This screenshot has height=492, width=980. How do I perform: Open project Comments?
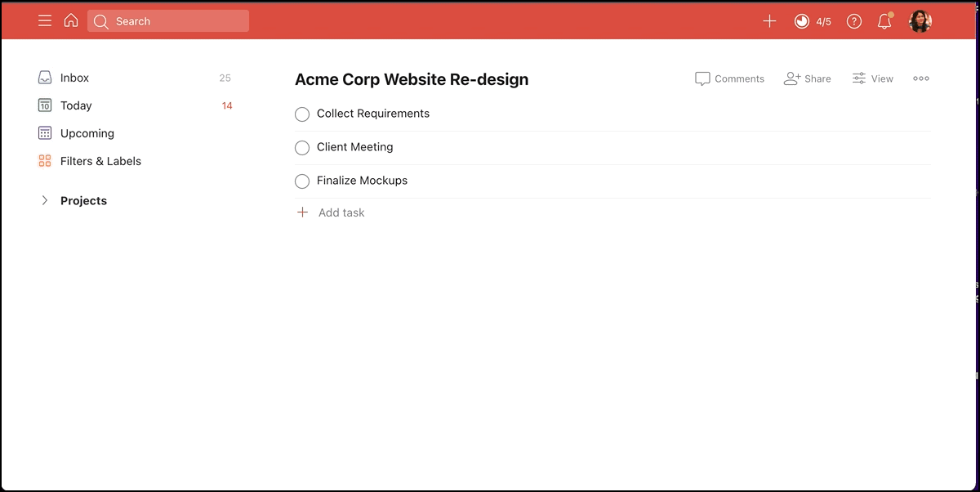[730, 78]
